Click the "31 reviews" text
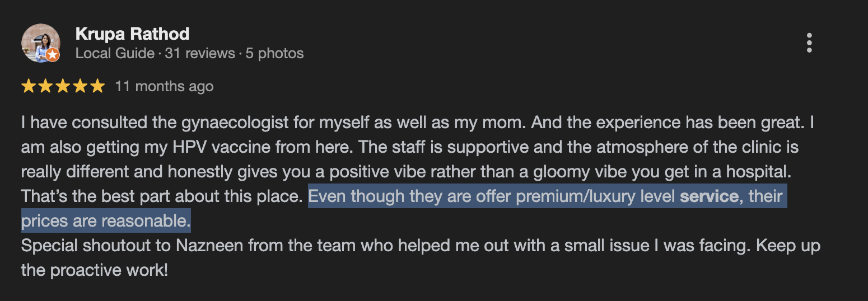868x301 pixels. [199, 54]
